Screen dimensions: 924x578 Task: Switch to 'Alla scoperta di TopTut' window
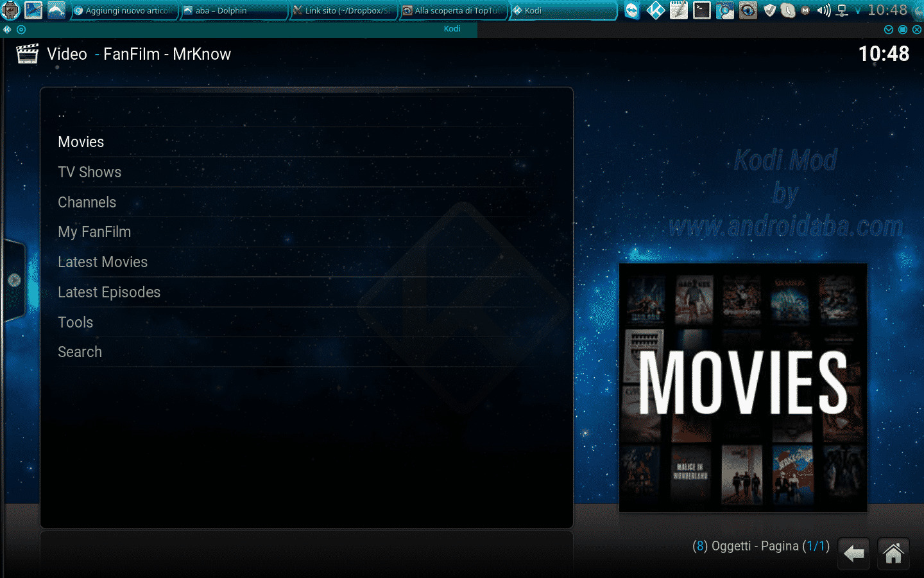click(454, 10)
